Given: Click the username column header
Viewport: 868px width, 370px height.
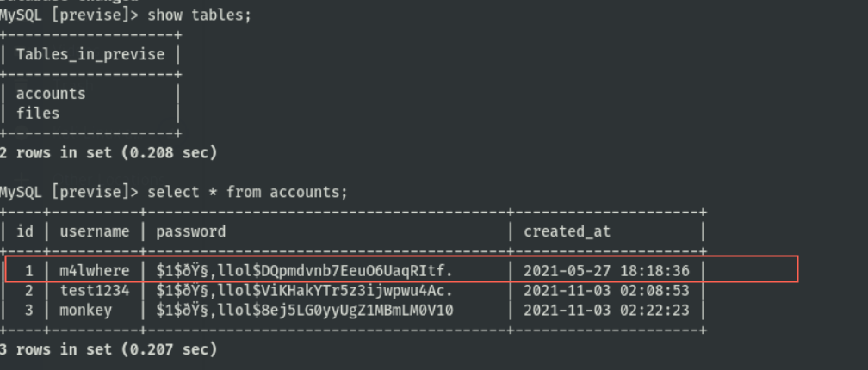Looking at the screenshot, I should tap(95, 231).
